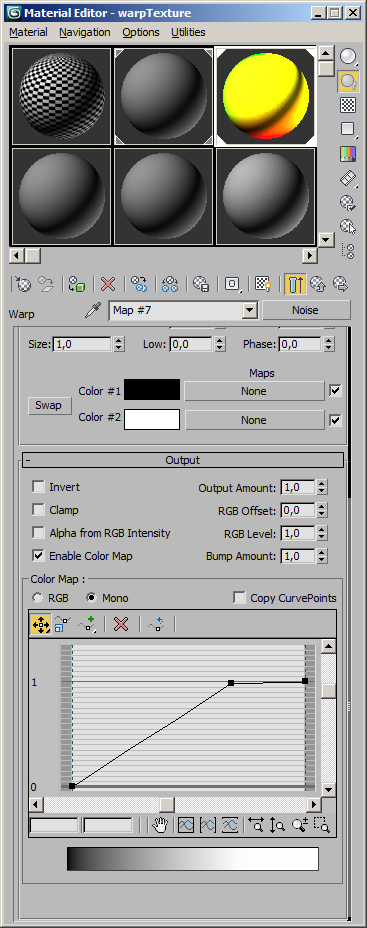This screenshot has height=928, width=367.
Task: Enable the Invert checkbox
Action: (38, 487)
